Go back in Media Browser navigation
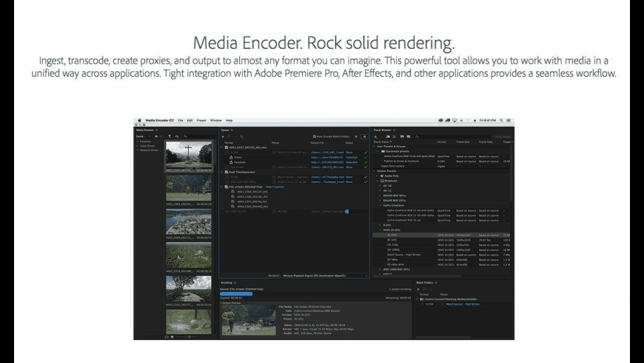Screen dimensions: 644x363 [x=156, y=136]
